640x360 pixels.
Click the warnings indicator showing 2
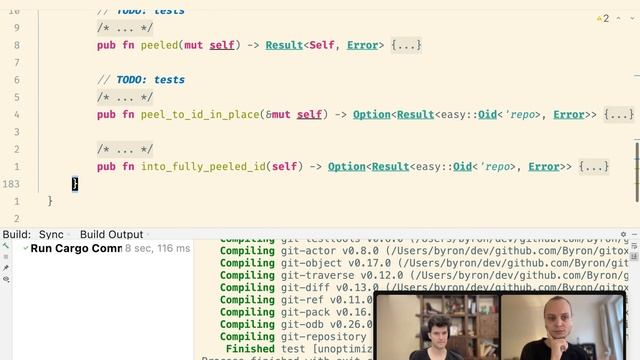(603, 18)
